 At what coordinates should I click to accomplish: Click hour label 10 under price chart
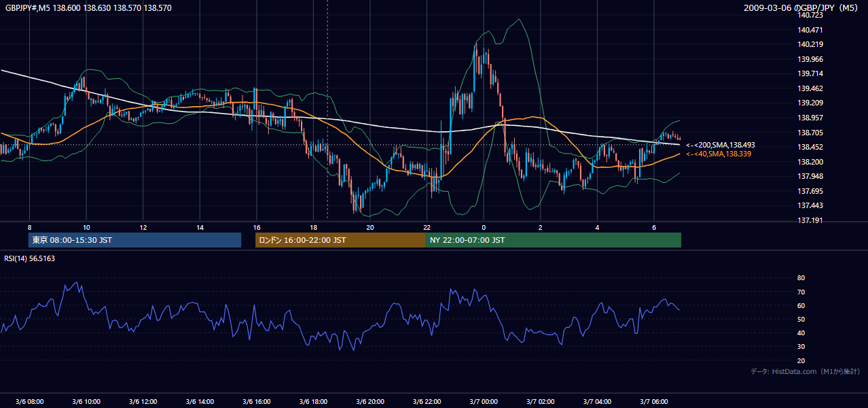tap(86, 227)
